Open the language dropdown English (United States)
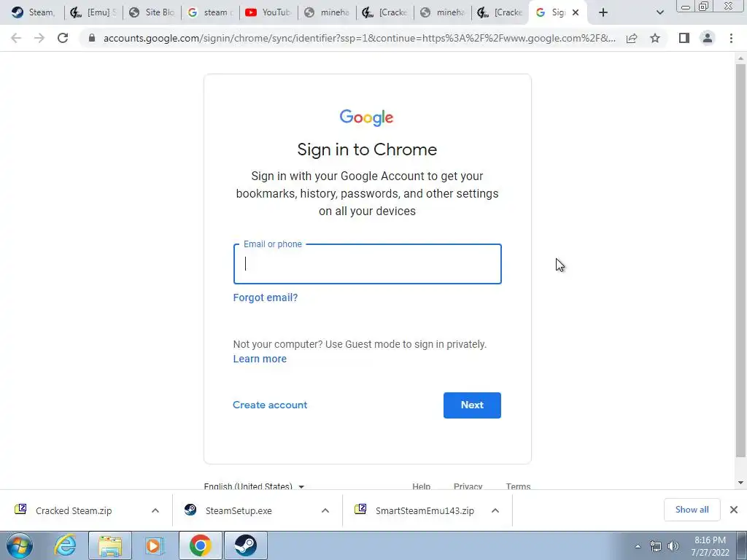Image resolution: width=747 pixels, height=560 pixels. 254,486
